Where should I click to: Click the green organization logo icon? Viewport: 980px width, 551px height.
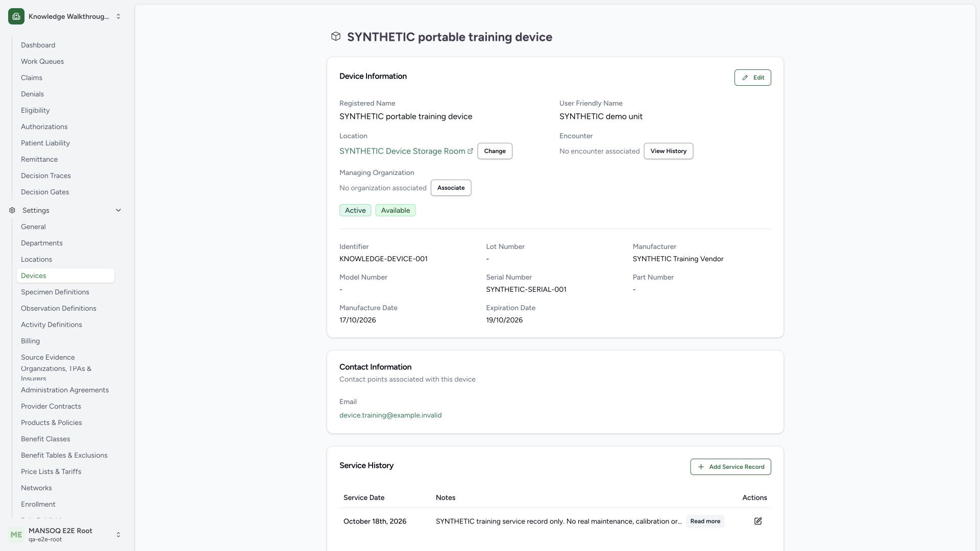coord(16,16)
